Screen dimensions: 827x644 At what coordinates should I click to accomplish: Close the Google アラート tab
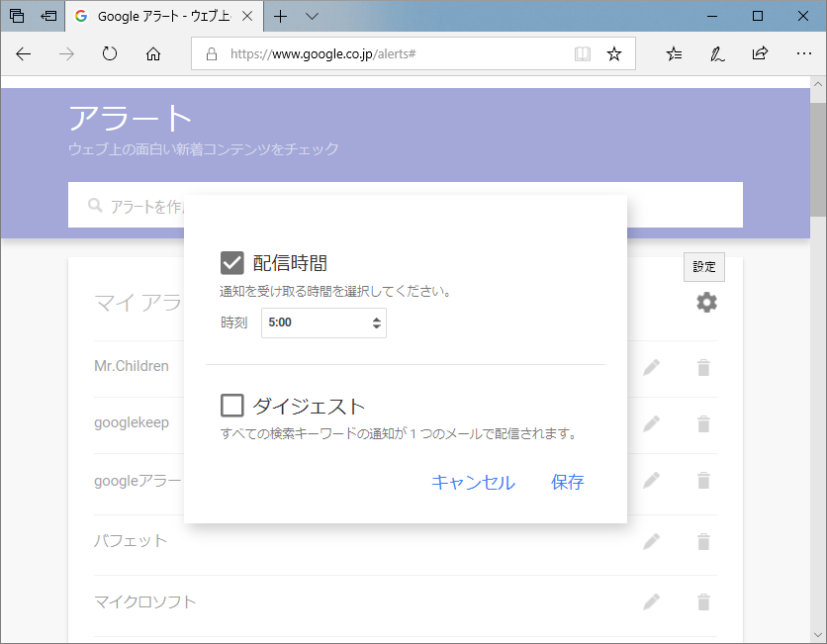tap(247, 17)
